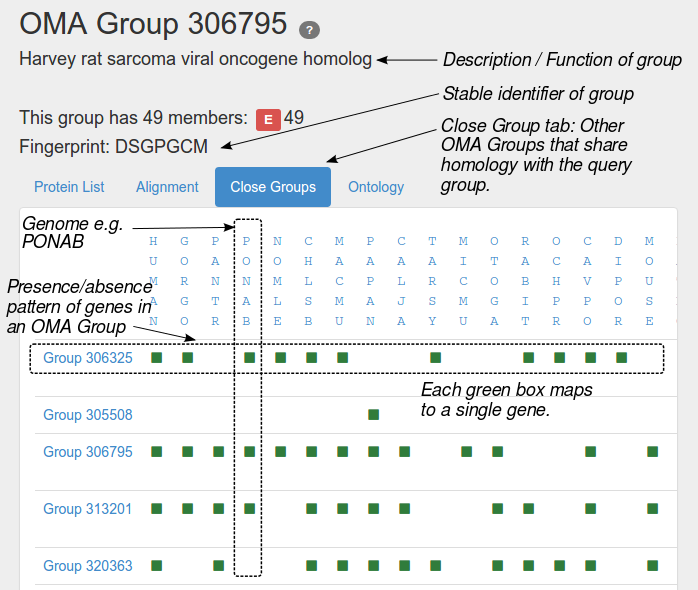The height and width of the screenshot is (590, 698).
Task: Click the RABIT genome column header
Action: [525, 281]
